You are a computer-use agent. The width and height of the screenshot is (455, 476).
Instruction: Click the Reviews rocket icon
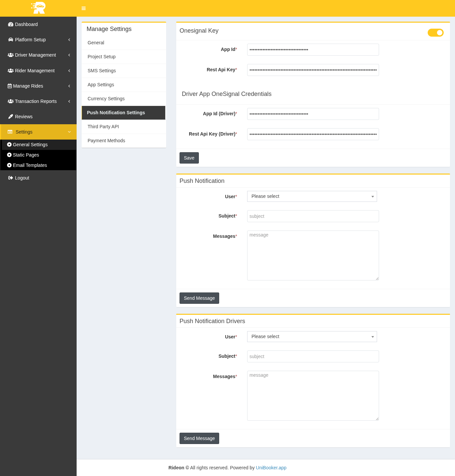click(x=11, y=117)
